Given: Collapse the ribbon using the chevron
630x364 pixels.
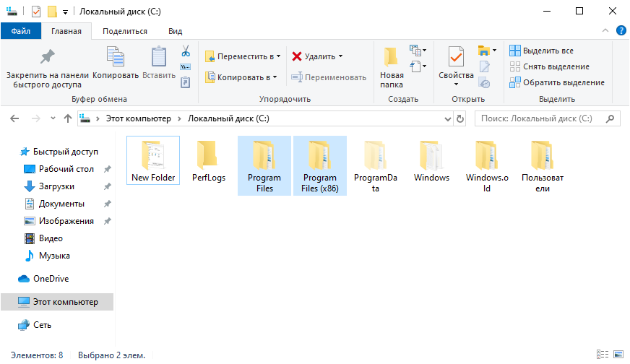Looking at the screenshot, I should click(606, 30).
